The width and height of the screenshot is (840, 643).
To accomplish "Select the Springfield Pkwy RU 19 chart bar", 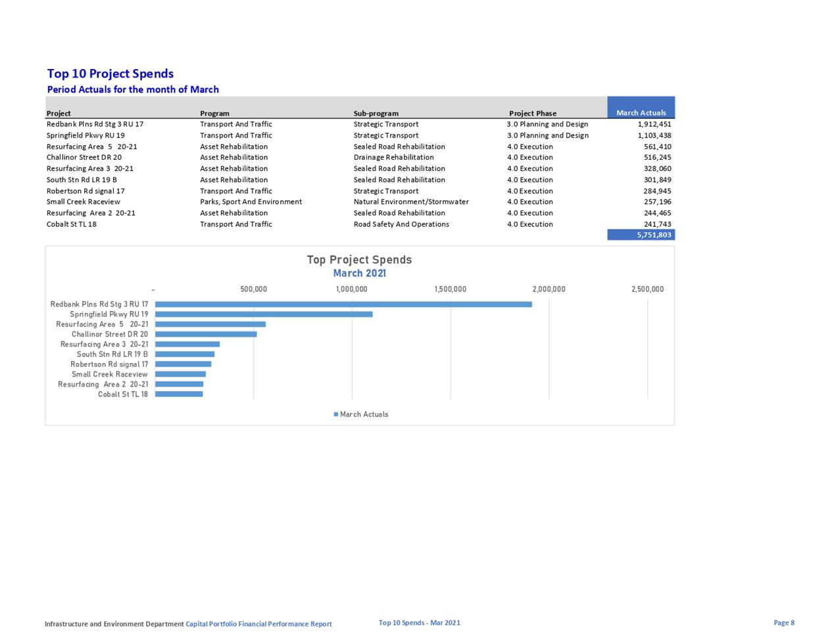I will (263, 314).
